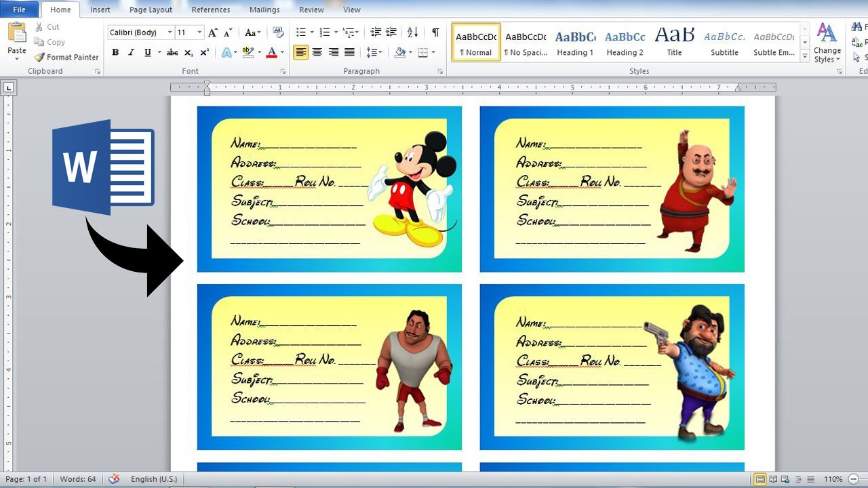
Task: Expand bullets list dropdown arrow
Action: coord(311,33)
